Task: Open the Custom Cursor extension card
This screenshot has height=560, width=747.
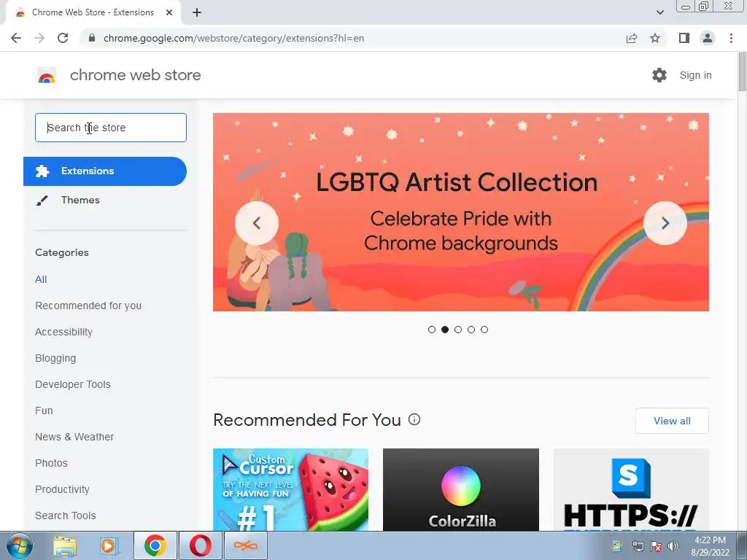Action: click(290, 490)
